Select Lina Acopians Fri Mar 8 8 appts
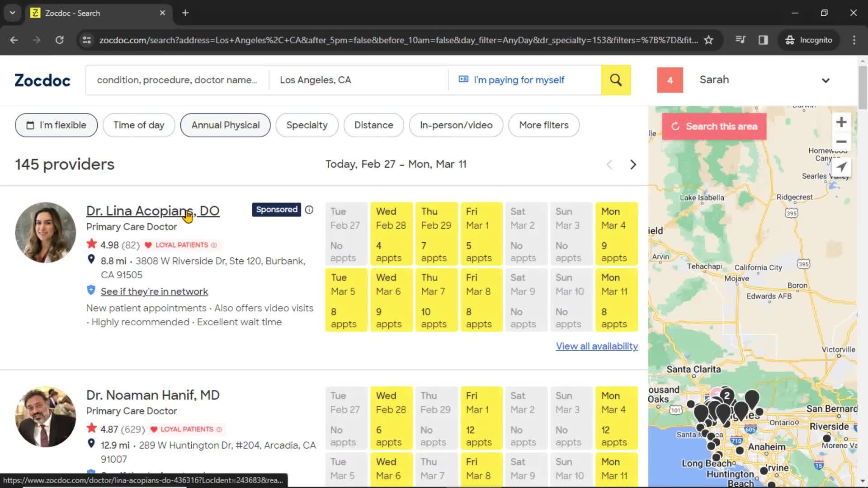Screen dimensions: 868x488 click(x=481, y=300)
